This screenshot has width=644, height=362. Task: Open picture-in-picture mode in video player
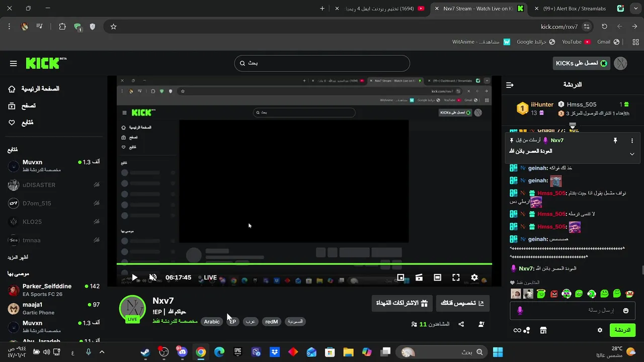point(400,278)
